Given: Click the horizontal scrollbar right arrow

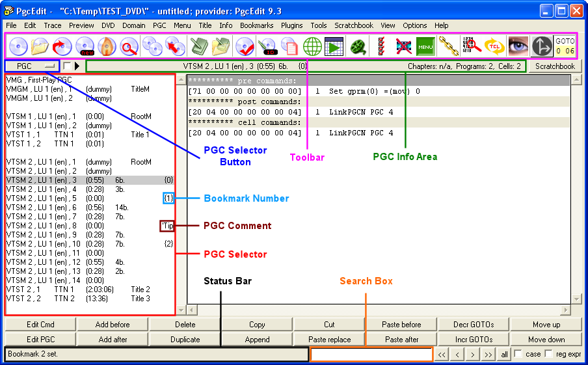Looking at the screenshot, I should 565,310.
